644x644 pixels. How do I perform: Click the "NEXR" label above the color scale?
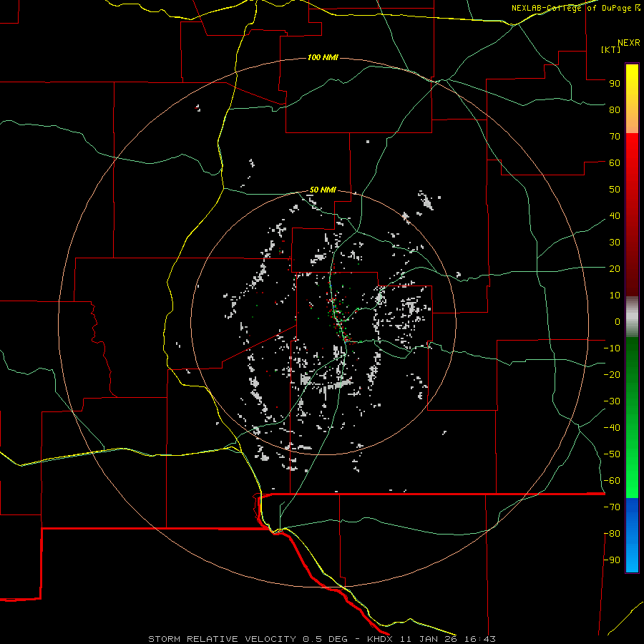629,43
